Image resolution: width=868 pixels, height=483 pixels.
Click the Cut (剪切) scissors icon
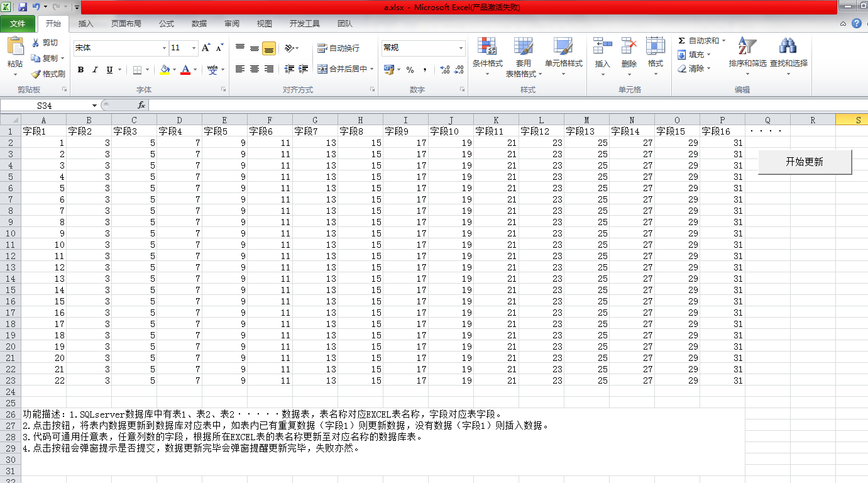(36, 43)
